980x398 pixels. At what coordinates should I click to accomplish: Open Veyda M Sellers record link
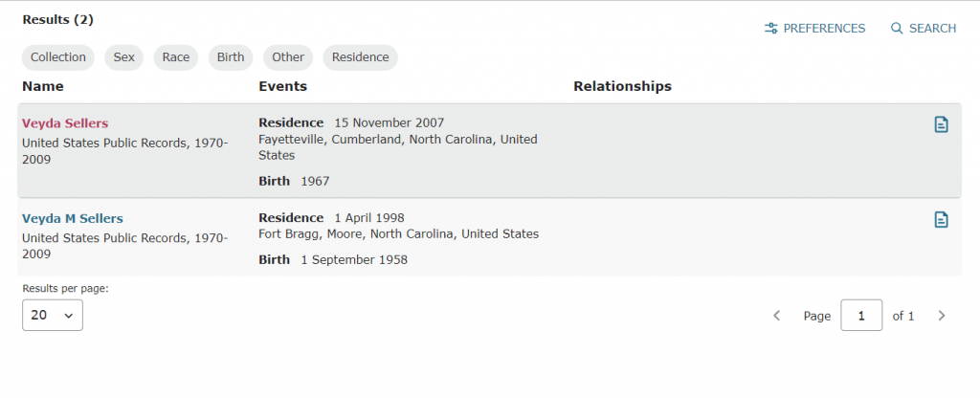pos(73,219)
